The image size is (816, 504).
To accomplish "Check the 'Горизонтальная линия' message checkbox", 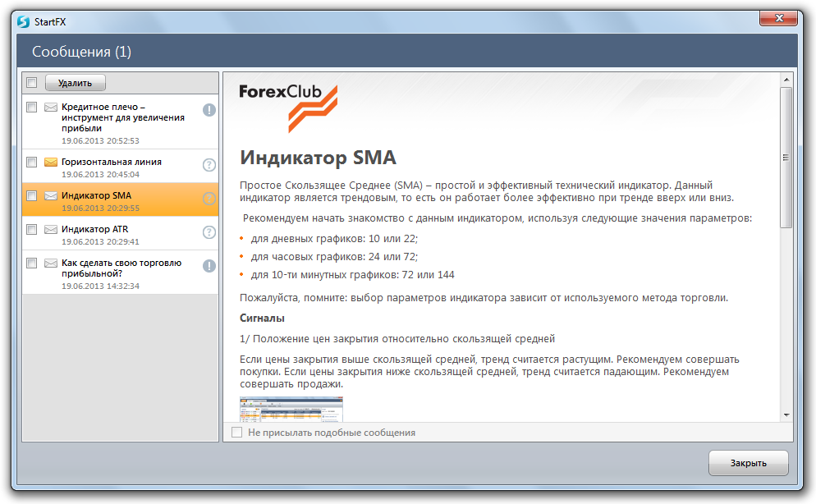I will [x=32, y=163].
